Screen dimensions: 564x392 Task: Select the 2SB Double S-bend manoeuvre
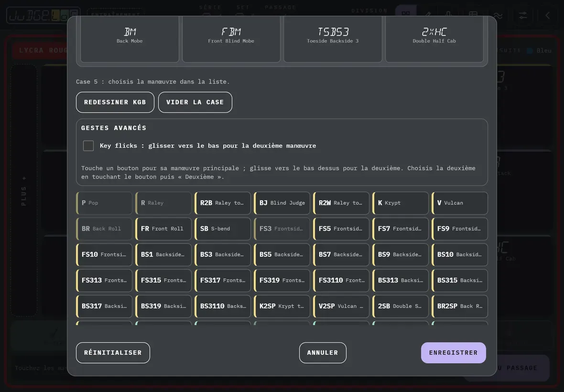click(x=401, y=306)
